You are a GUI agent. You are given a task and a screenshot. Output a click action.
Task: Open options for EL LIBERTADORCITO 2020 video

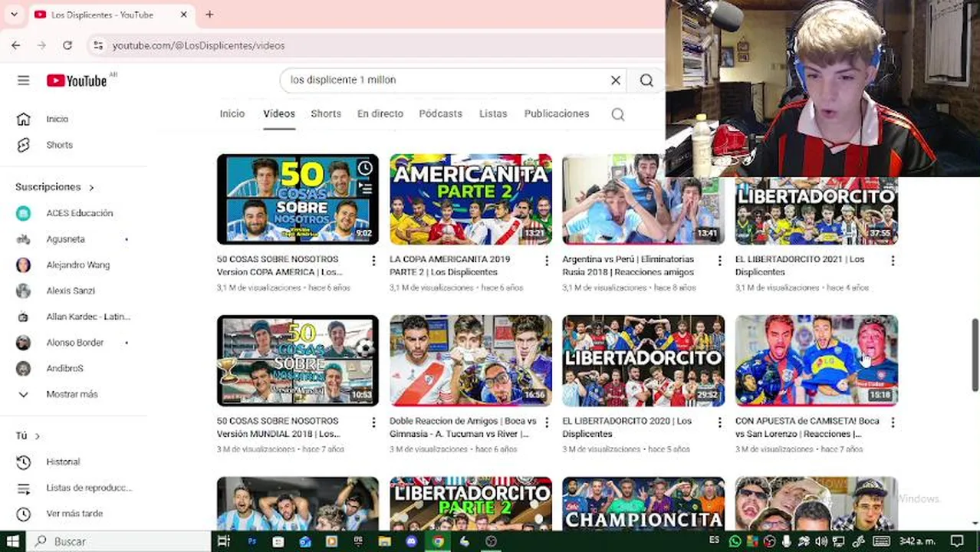pyautogui.click(x=719, y=422)
